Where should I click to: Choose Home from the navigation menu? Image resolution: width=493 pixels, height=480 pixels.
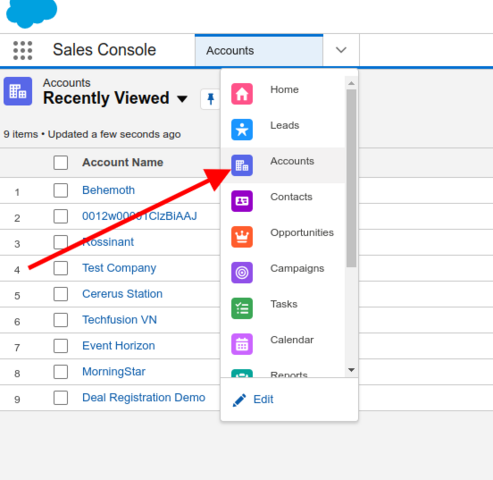(283, 94)
